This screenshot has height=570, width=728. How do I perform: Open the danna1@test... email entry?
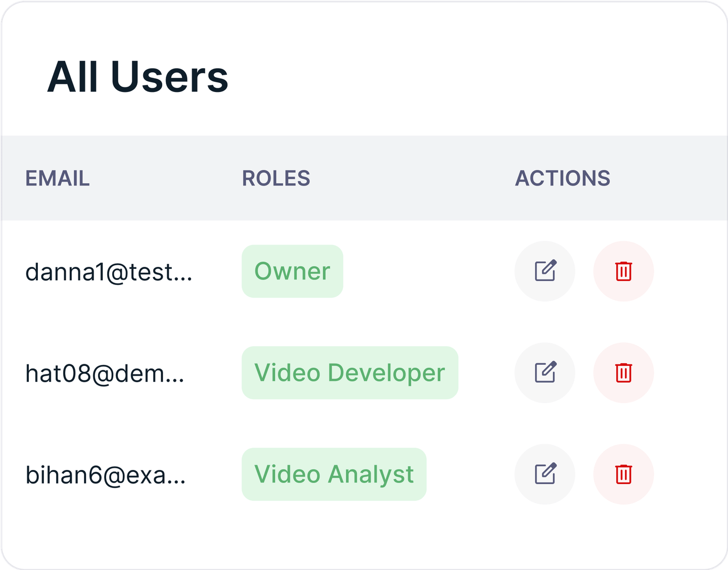109,272
